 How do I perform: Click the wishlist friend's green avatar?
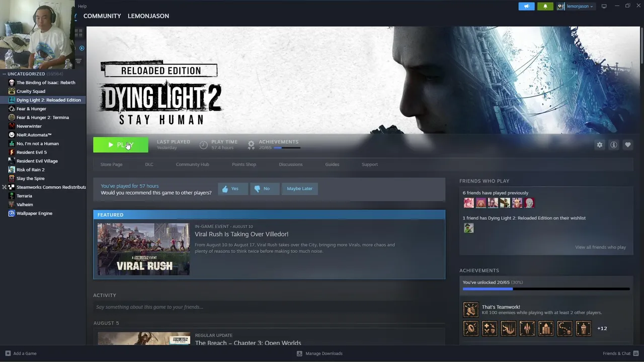pyautogui.click(x=468, y=228)
